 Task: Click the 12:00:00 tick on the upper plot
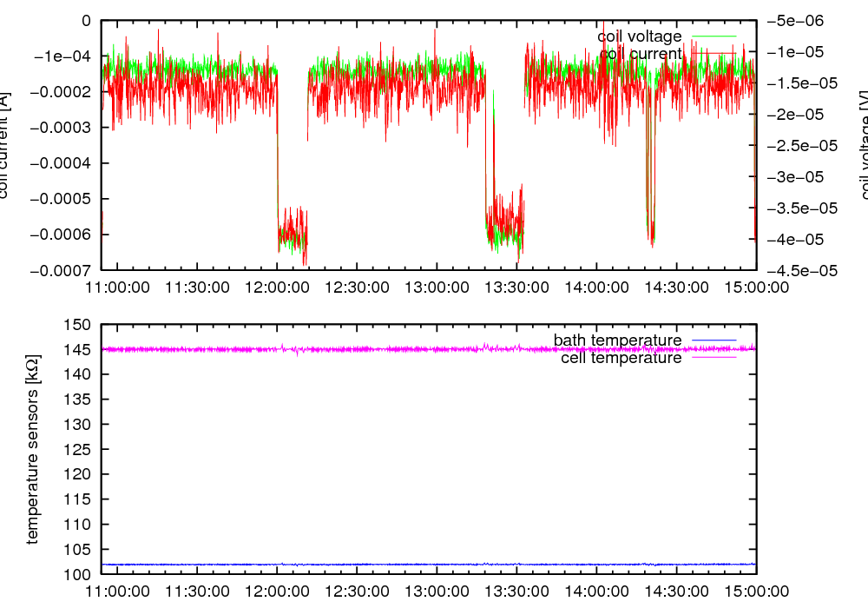(x=276, y=287)
